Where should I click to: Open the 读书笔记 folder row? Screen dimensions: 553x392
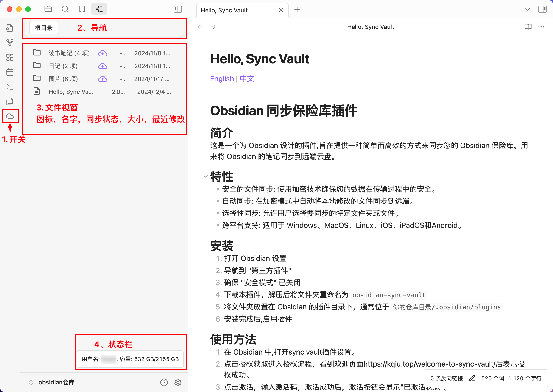point(104,53)
